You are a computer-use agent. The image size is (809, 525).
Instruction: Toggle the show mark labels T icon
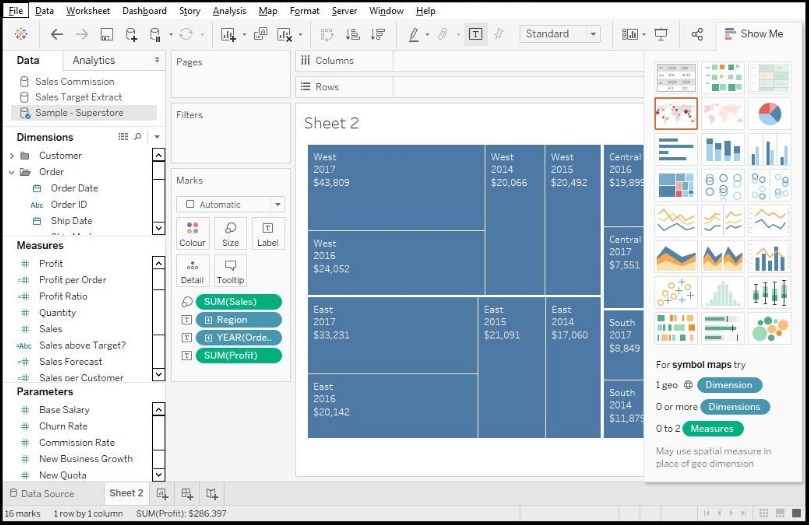pos(476,35)
